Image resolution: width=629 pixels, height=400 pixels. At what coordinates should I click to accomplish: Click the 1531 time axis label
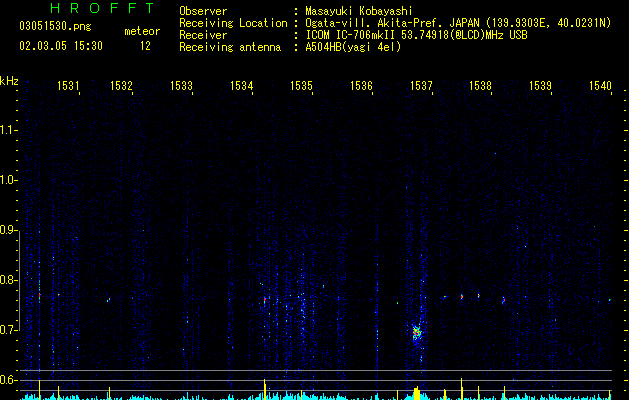point(68,85)
